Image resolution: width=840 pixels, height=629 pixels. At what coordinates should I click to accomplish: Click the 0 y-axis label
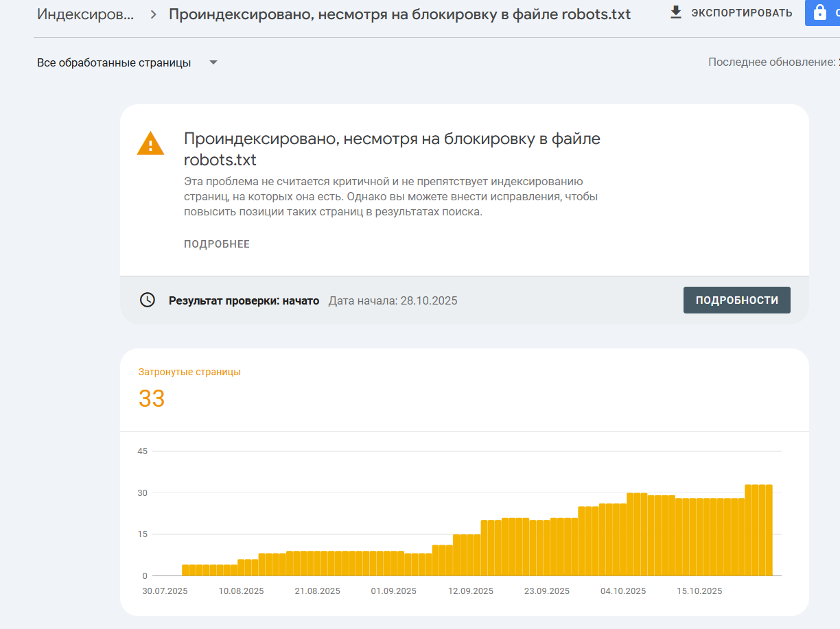(x=145, y=576)
